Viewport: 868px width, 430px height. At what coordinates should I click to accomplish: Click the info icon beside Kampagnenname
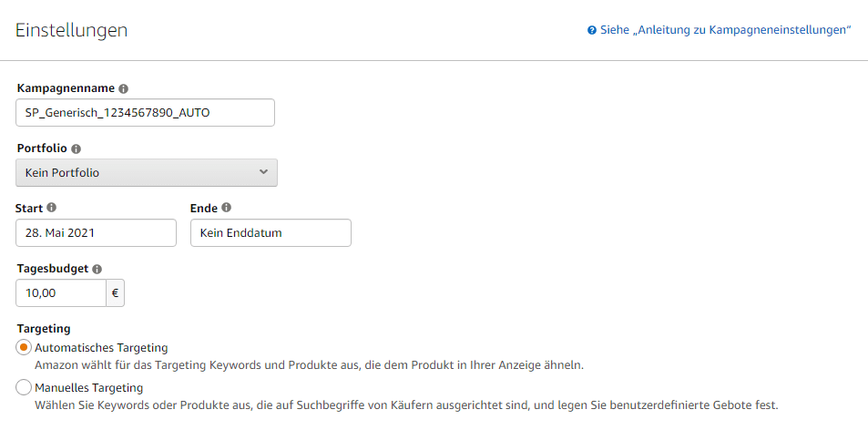click(x=124, y=88)
